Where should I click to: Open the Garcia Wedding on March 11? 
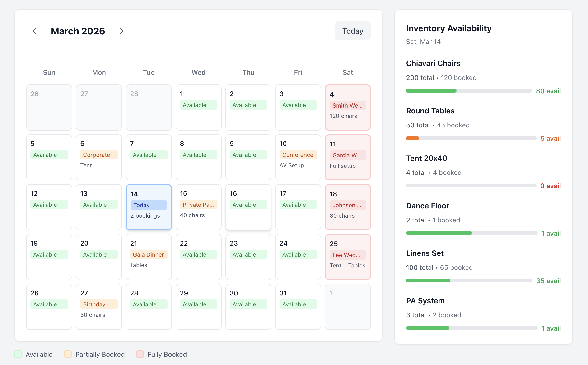[348, 155]
